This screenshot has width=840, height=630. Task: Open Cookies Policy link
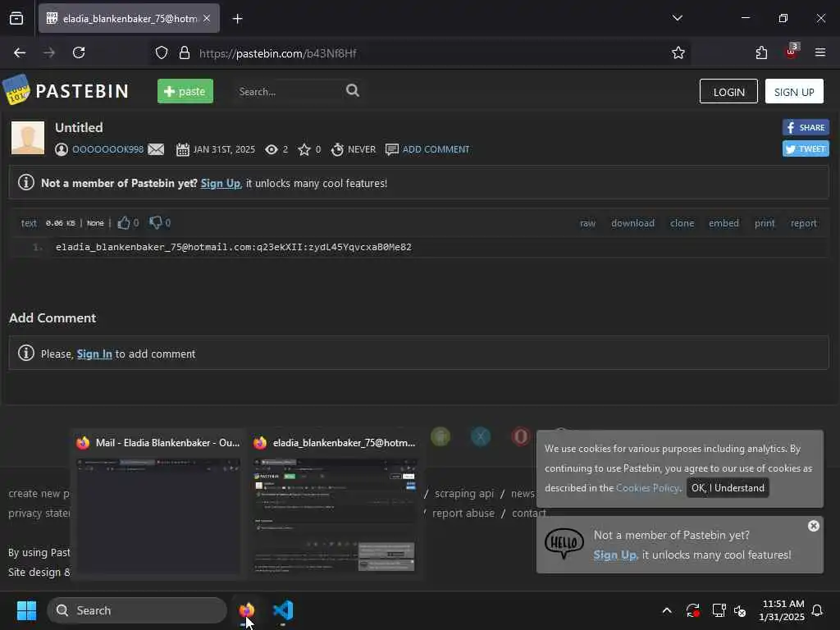(x=647, y=488)
